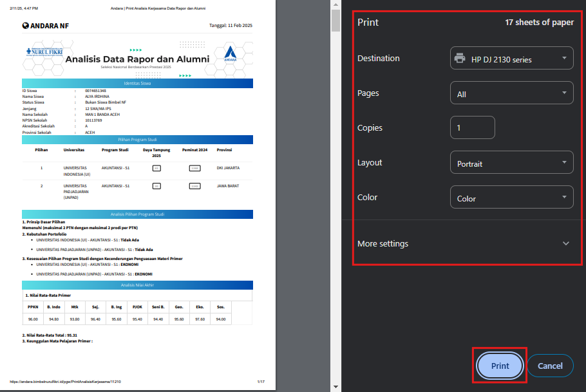Image resolution: width=586 pixels, height=392 pixels.
Task: Click the globe icon beside ANDARA NF
Action: pyautogui.click(x=26, y=26)
